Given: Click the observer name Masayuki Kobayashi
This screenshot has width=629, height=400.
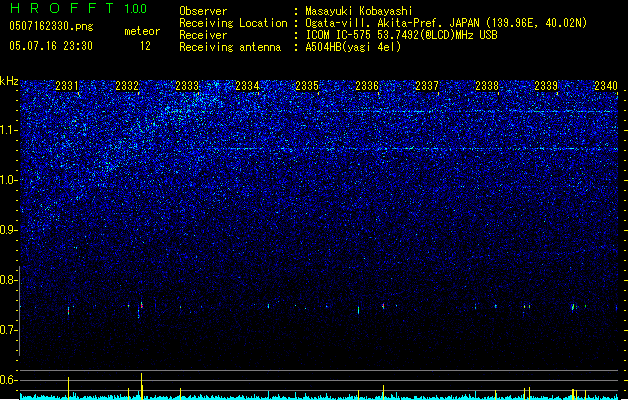Looking at the screenshot, I should [x=359, y=11].
